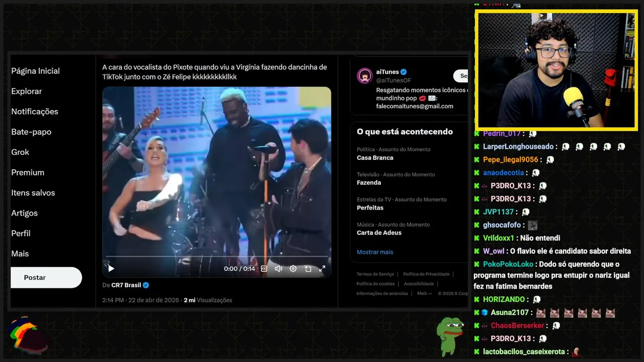Click the tweet timestamp 2:14 PM
644x362 pixels.
click(x=113, y=300)
